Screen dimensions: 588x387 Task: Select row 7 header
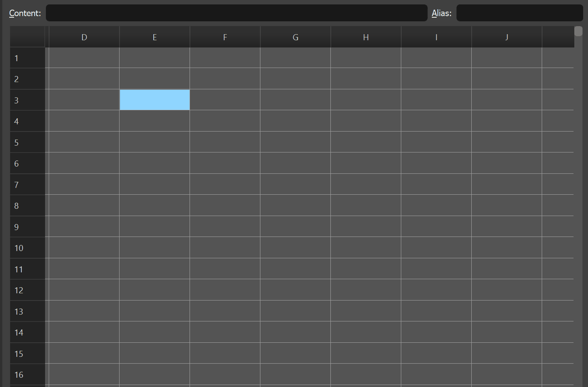click(x=27, y=184)
